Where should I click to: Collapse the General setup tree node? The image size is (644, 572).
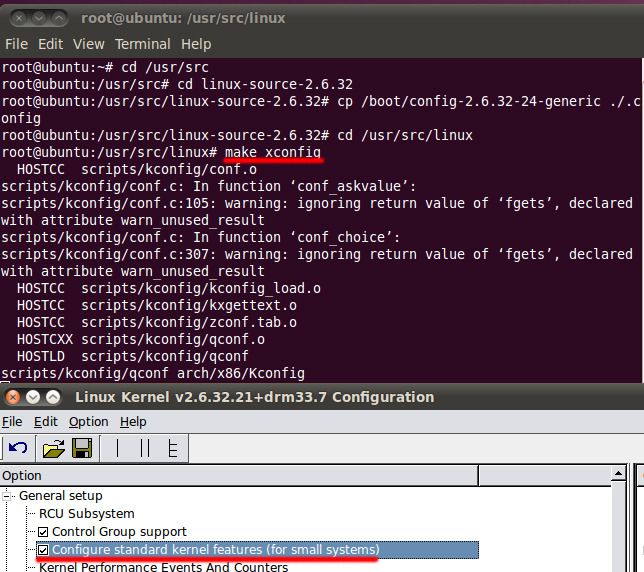(6, 496)
